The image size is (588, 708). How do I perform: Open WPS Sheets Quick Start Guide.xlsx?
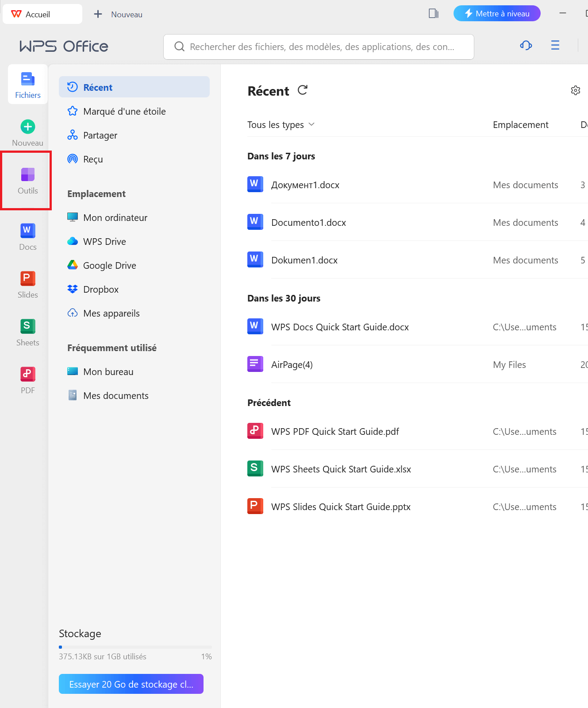[341, 469]
